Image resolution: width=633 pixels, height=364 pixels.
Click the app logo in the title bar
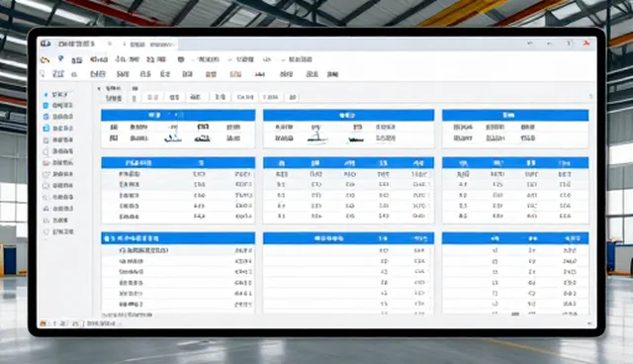[45, 44]
